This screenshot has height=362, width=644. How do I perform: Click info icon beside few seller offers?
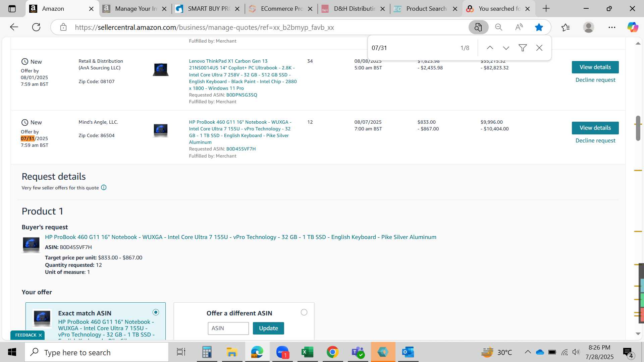coord(104,188)
